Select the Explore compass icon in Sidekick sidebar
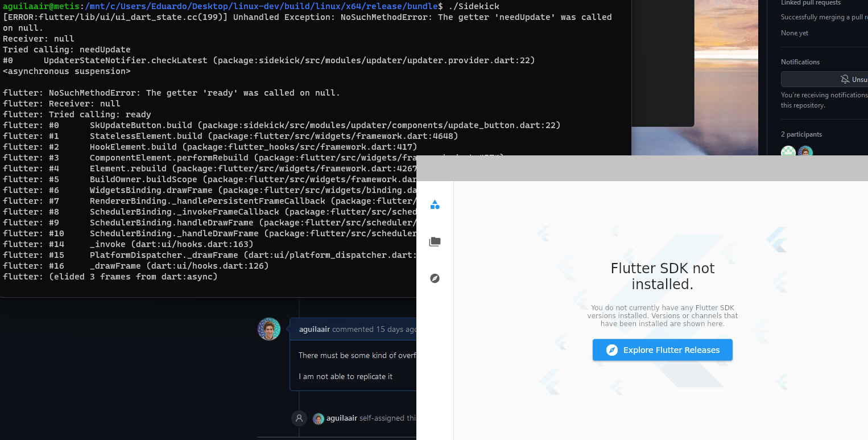 pyautogui.click(x=435, y=278)
